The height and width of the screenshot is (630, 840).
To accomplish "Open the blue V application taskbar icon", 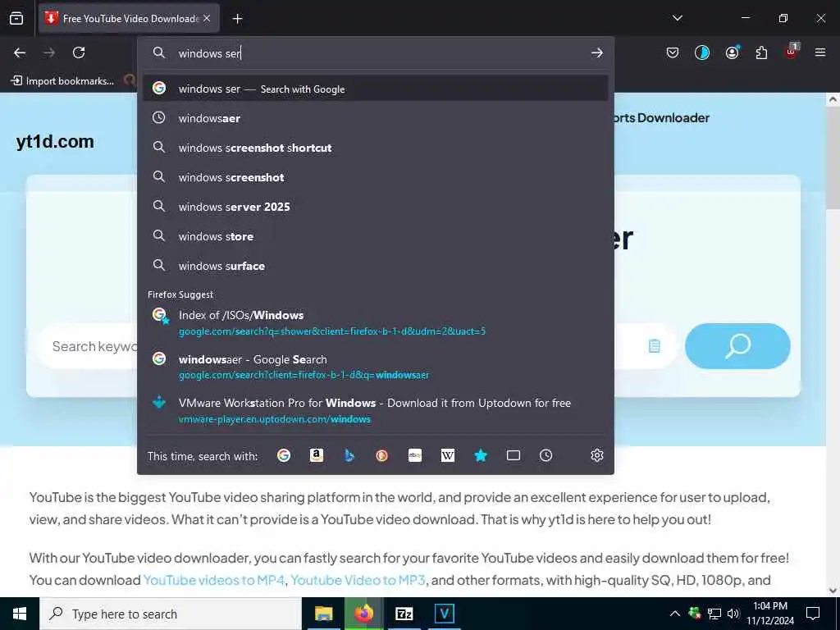I will click(x=444, y=614).
